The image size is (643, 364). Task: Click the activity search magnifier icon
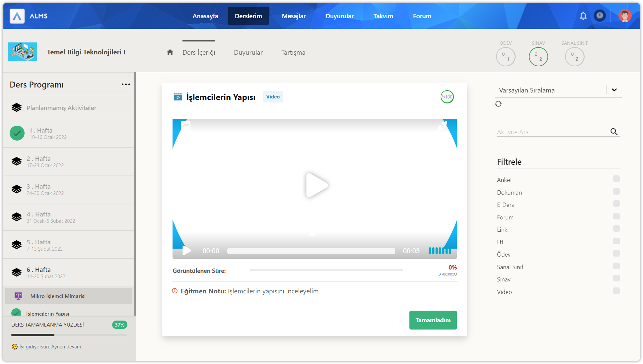[614, 132]
